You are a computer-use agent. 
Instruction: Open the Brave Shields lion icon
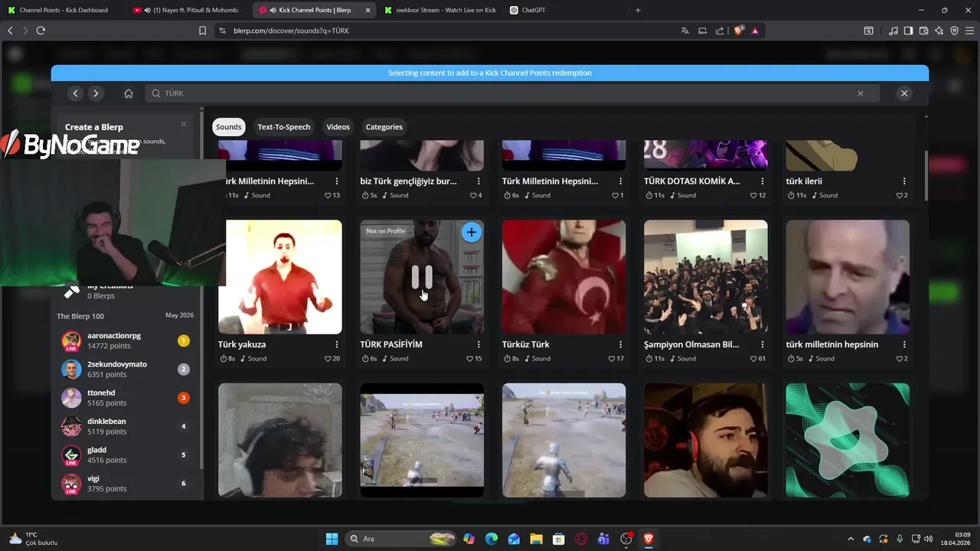click(739, 31)
